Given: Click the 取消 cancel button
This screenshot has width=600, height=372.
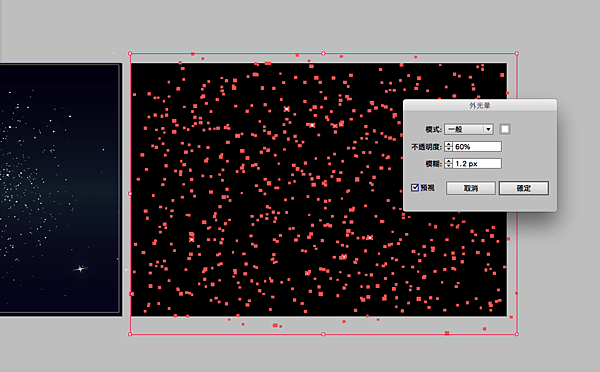Looking at the screenshot, I should (x=471, y=188).
